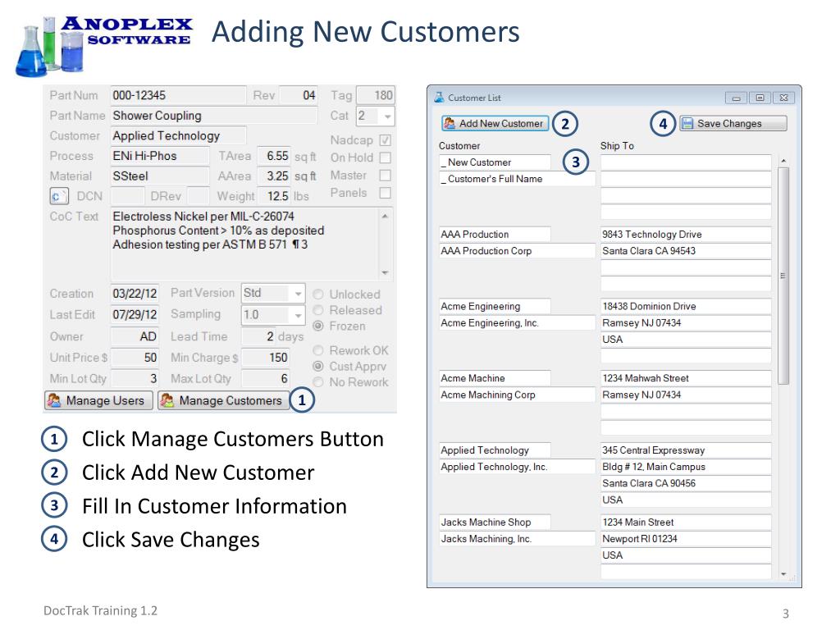This screenshot has height=630, width=840.
Task: Click the AAA Production Corp field
Action: (517, 251)
